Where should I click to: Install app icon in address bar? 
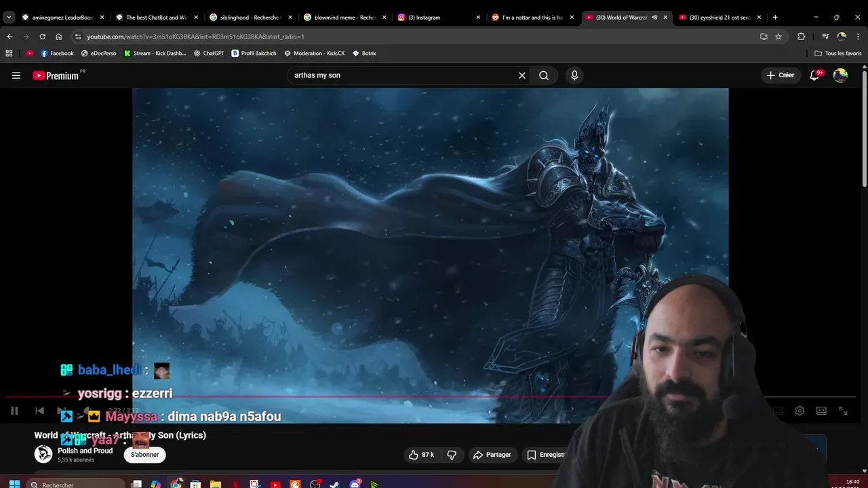pyautogui.click(x=764, y=37)
